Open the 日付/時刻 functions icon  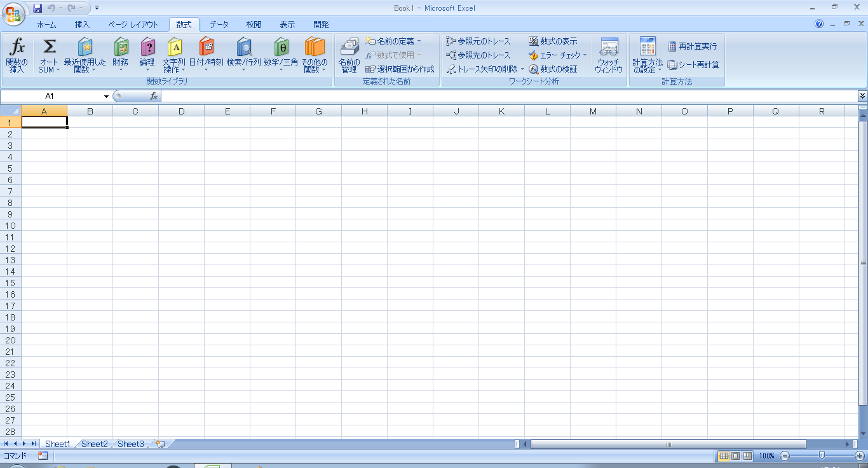point(206,48)
